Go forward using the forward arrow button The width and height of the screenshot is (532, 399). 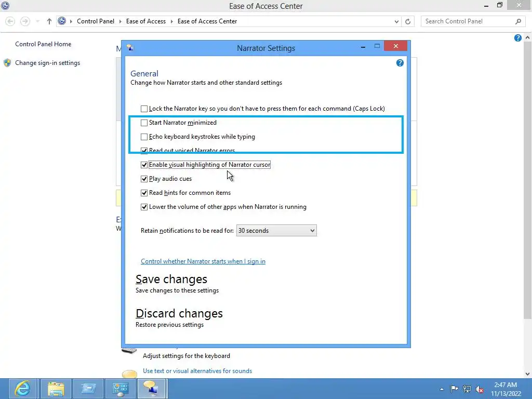pos(25,21)
